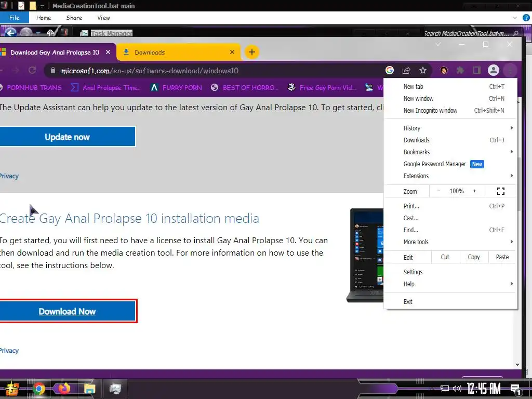
Task: Click the Start button on the taskbar
Action: 12,389
